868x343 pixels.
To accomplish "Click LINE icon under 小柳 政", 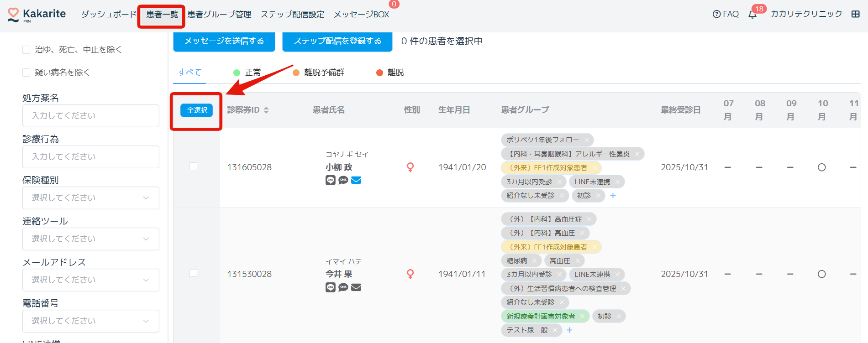I will pyautogui.click(x=330, y=180).
